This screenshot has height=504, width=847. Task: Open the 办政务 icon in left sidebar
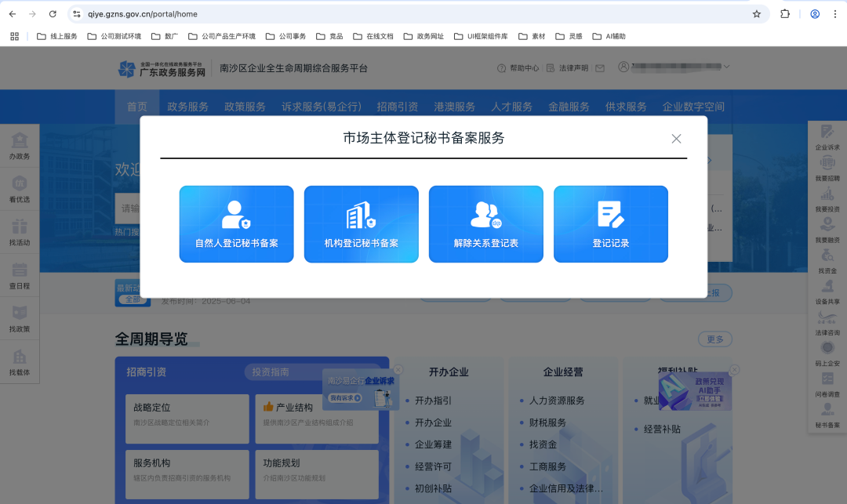tap(20, 145)
